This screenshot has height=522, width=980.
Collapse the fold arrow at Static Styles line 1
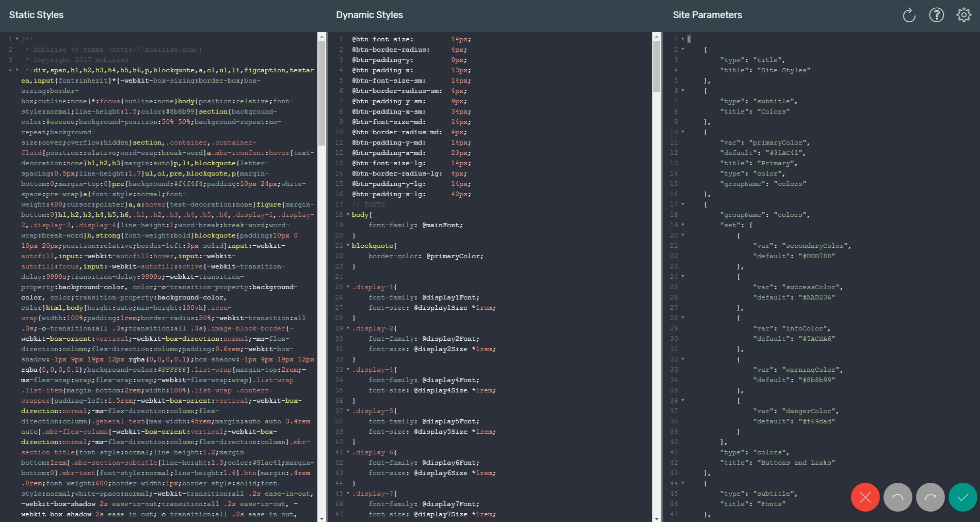click(17, 39)
